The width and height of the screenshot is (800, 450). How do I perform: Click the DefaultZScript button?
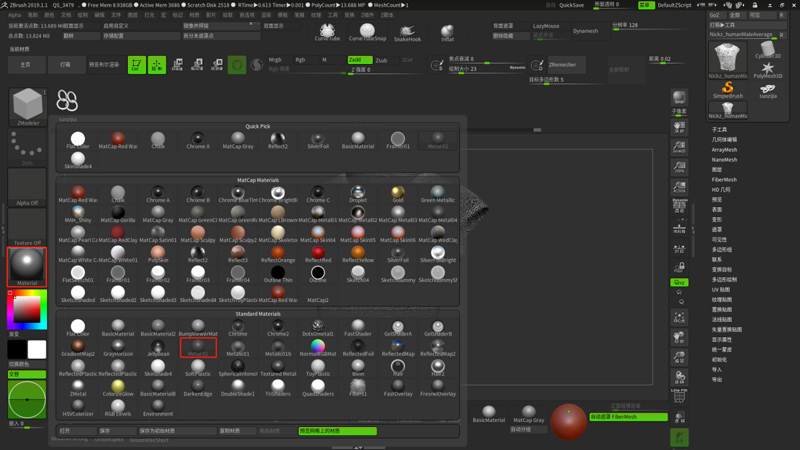tap(674, 5)
